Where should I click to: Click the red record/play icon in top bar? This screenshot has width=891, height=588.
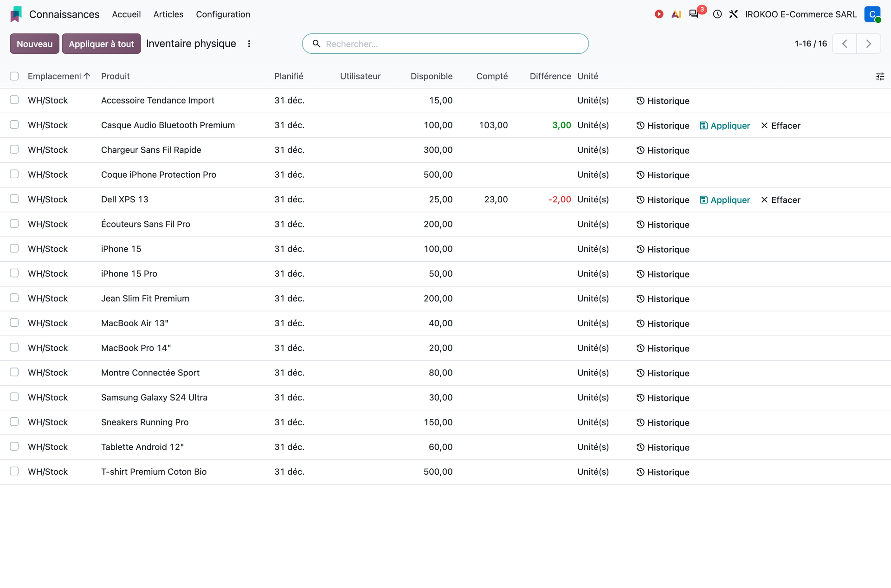click(659, 14)
